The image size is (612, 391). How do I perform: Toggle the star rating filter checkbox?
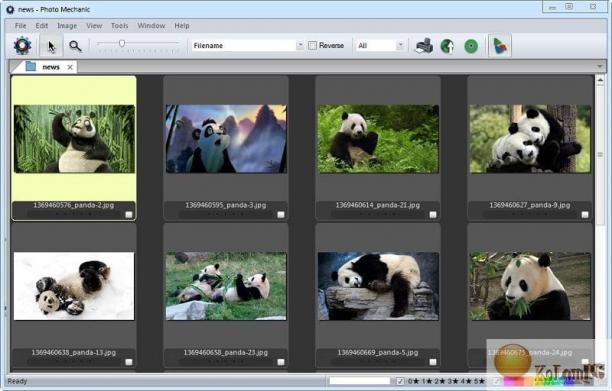[x=400, y=381]
